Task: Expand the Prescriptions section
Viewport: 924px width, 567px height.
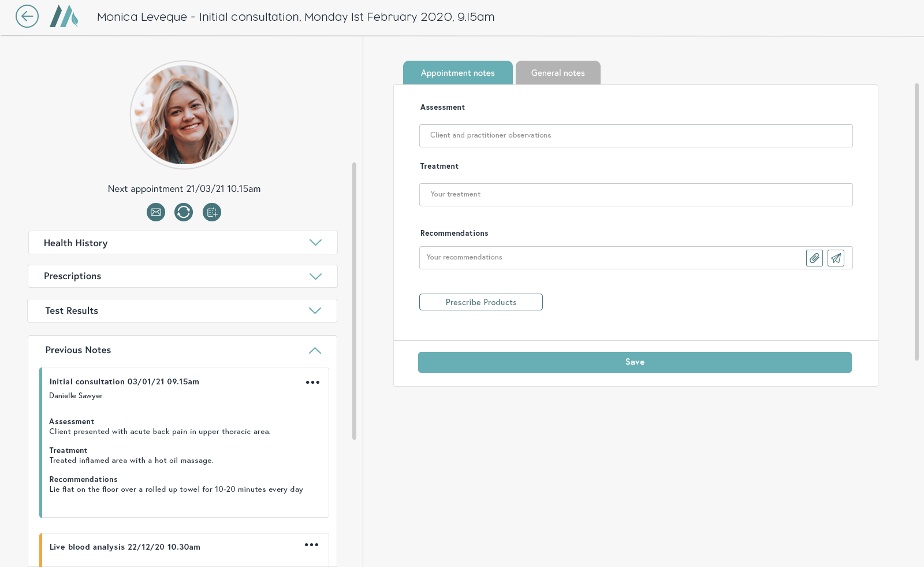Action: coord(315,276)
